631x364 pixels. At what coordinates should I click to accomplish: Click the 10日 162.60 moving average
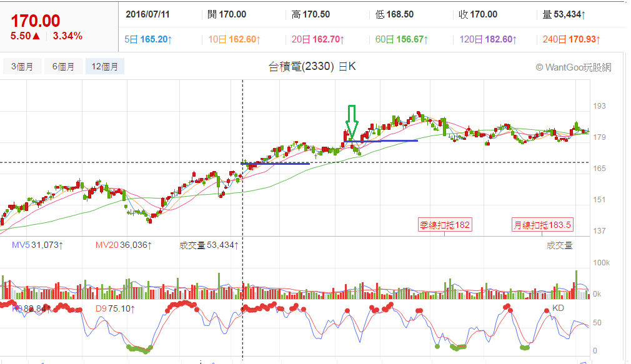234,39
